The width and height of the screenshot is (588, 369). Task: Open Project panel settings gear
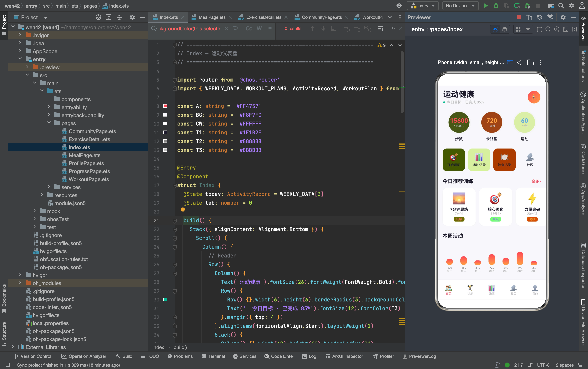[x=132, y=17]
